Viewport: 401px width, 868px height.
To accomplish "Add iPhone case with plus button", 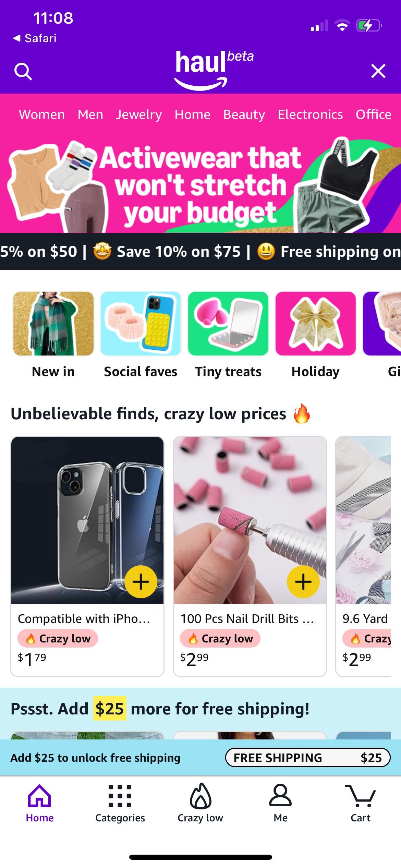I will [141, 581].
